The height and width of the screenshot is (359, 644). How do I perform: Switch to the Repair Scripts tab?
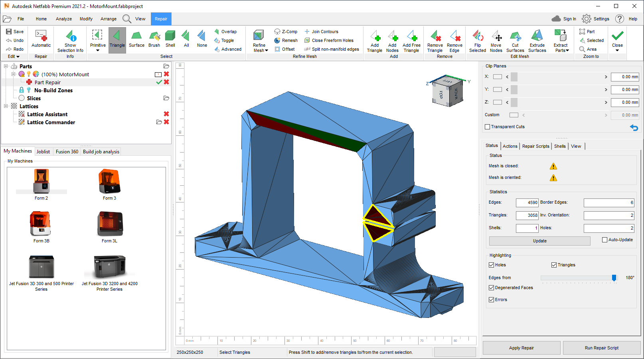(535, 146)
